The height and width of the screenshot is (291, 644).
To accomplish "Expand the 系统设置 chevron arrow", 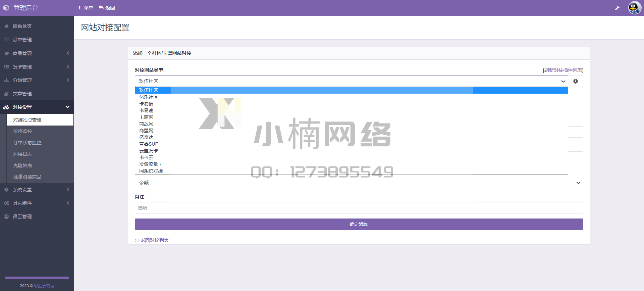I will (68, 190).
